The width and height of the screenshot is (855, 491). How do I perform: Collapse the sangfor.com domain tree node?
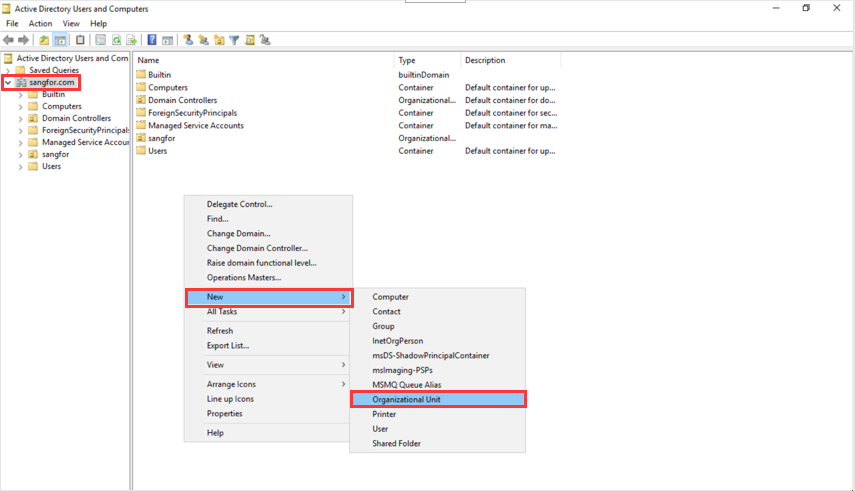click(8, 82)
